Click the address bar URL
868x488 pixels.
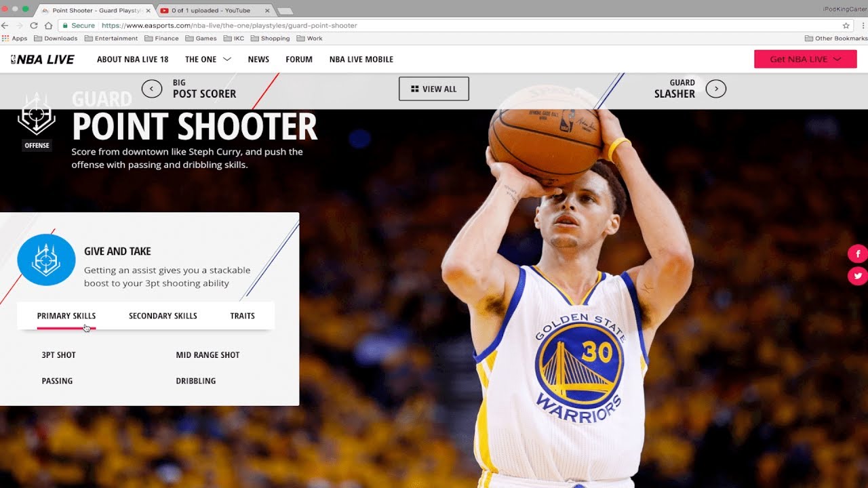pyautogui.click(x=229, y=25)
